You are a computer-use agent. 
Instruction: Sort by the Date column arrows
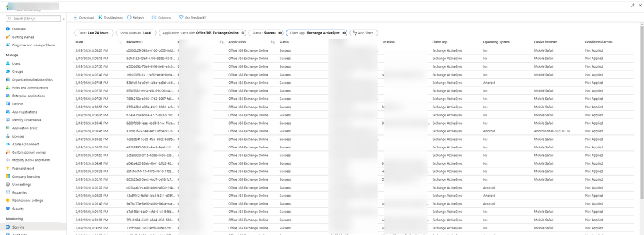(121, 42)
